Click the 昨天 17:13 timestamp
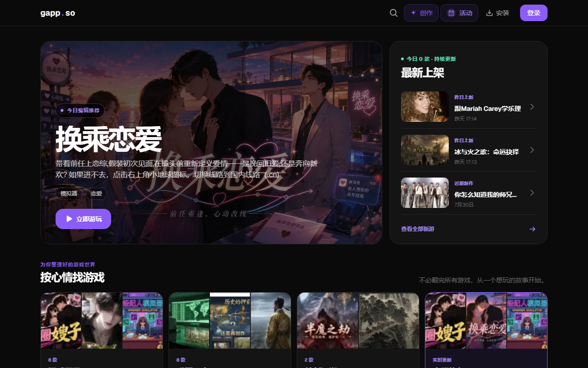This screenshot has width=588, height=368. pos(465,162)
